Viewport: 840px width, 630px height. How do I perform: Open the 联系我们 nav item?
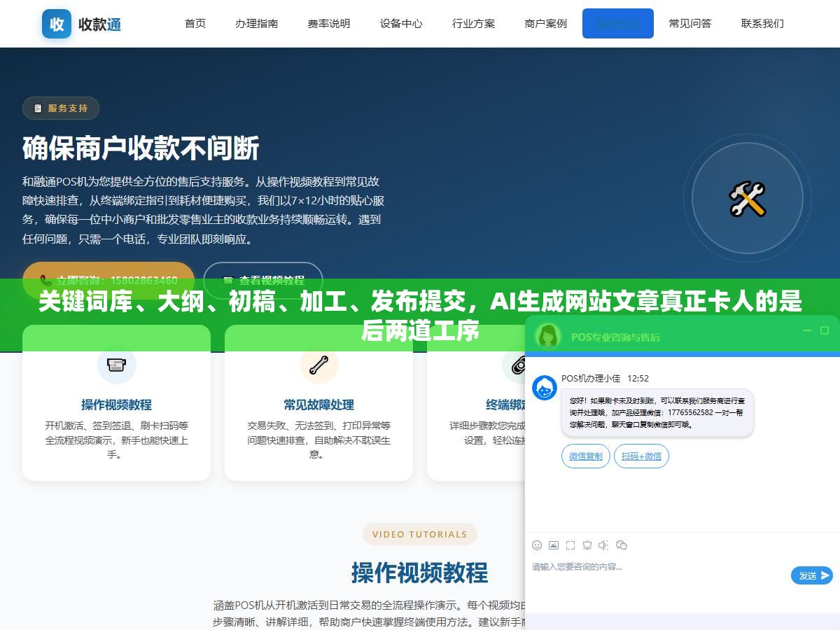coord(762,23)
